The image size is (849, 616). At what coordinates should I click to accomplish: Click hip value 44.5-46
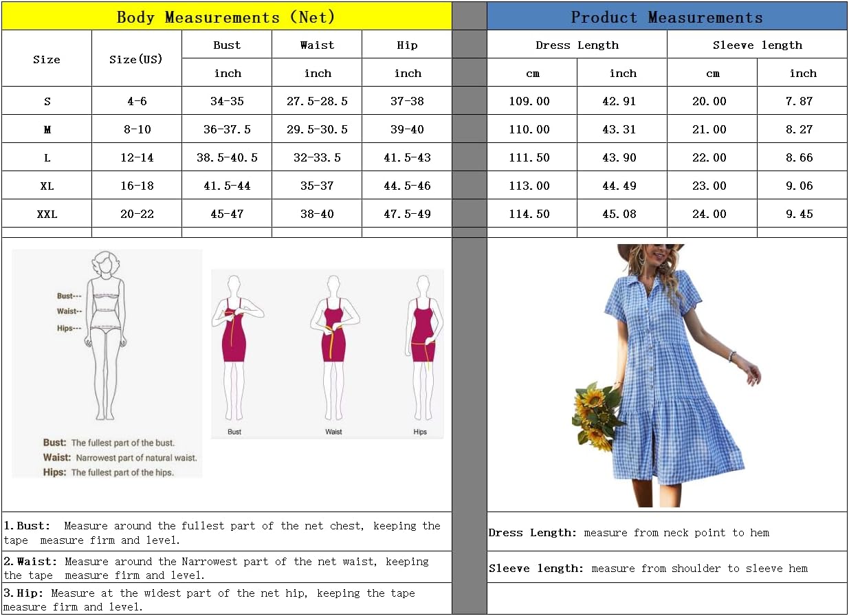click(407, 186)
